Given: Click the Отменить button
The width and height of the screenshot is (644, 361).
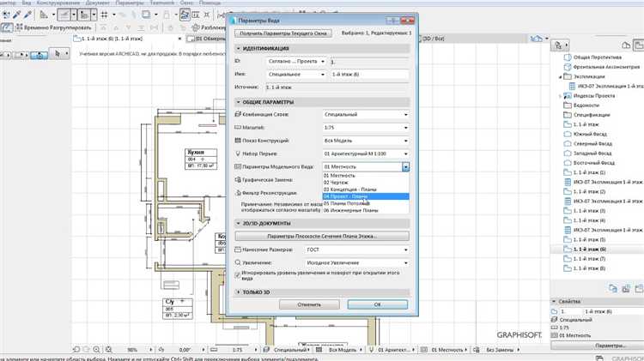Looking at the screenshot, I should coord(309,304).
